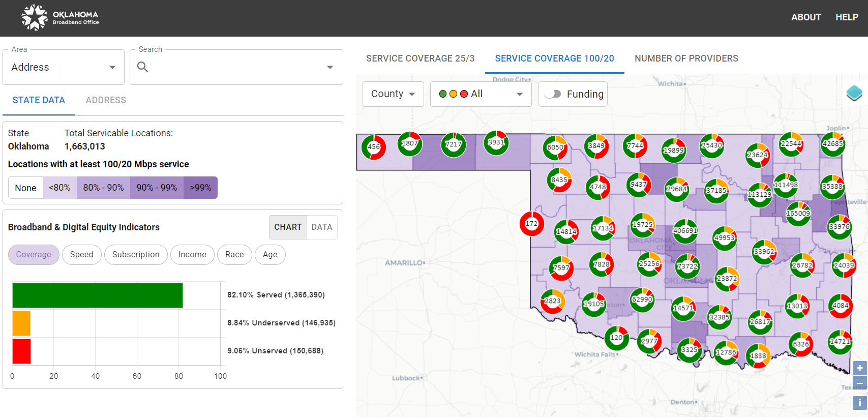Open map info button
Screen dimensions: 868x420
tap(859, 403)
